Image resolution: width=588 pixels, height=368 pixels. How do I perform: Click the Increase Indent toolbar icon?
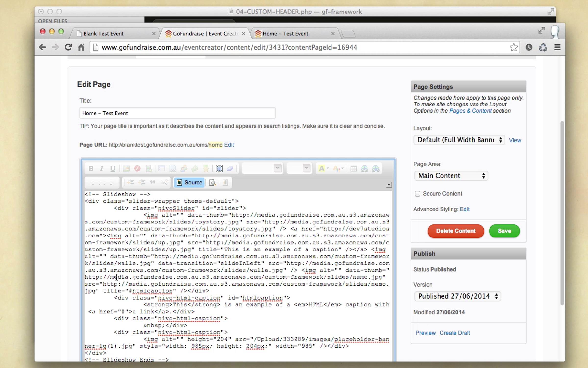(142, 183)
